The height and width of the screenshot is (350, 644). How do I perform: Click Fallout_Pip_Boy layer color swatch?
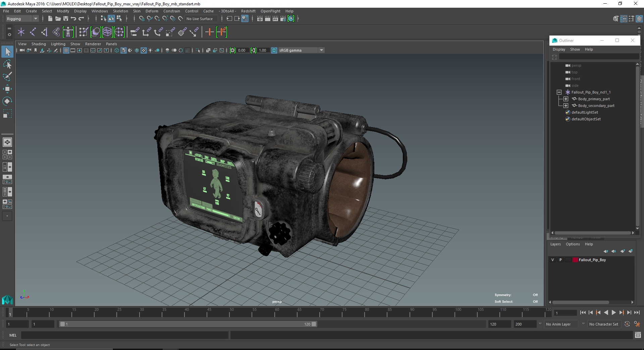point(575,260)
